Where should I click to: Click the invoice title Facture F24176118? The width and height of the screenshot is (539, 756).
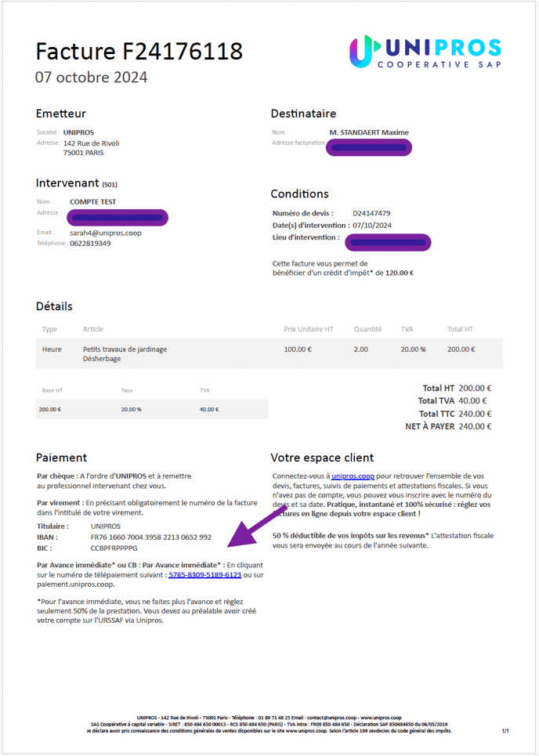pyautogui.click(x=139, y=52)
